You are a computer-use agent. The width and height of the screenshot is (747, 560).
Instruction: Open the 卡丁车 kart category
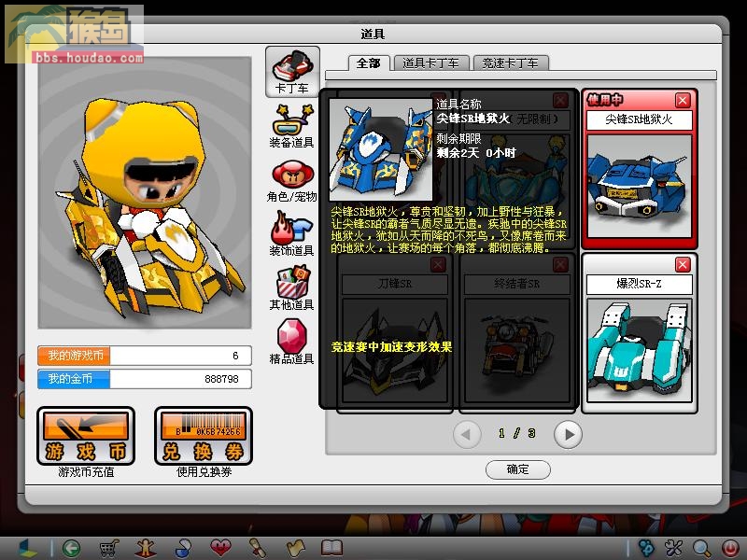pyautogui.click(x=292, y=72)
